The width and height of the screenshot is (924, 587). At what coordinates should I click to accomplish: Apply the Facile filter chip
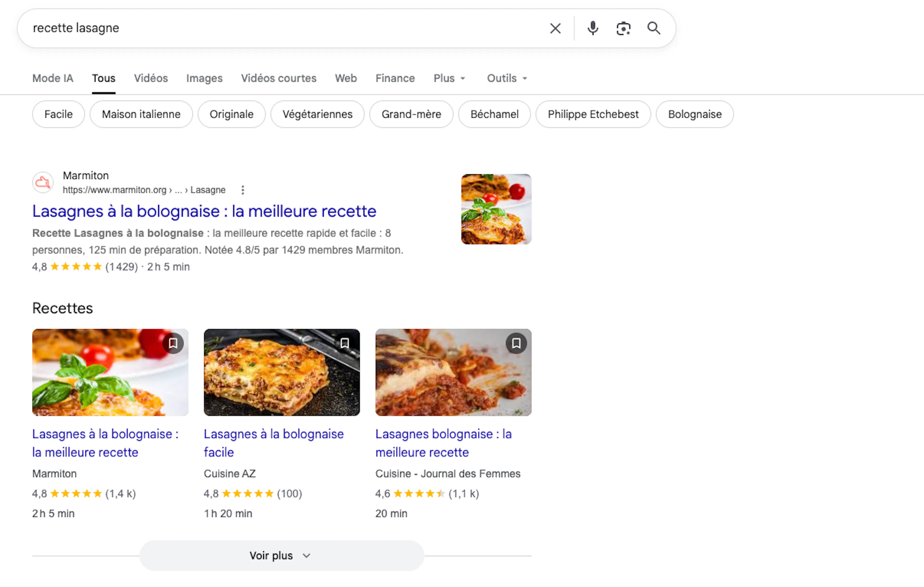tap(58, 114)
